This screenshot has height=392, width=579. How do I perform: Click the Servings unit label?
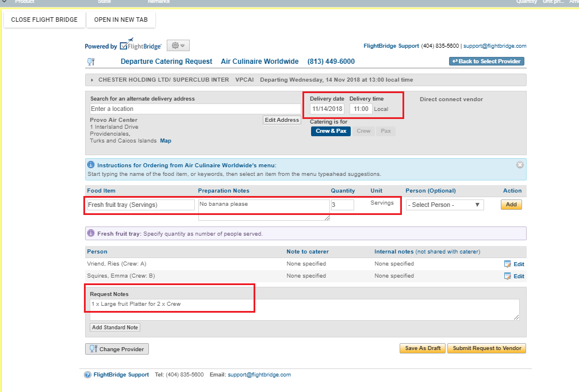tap(382, 203)
